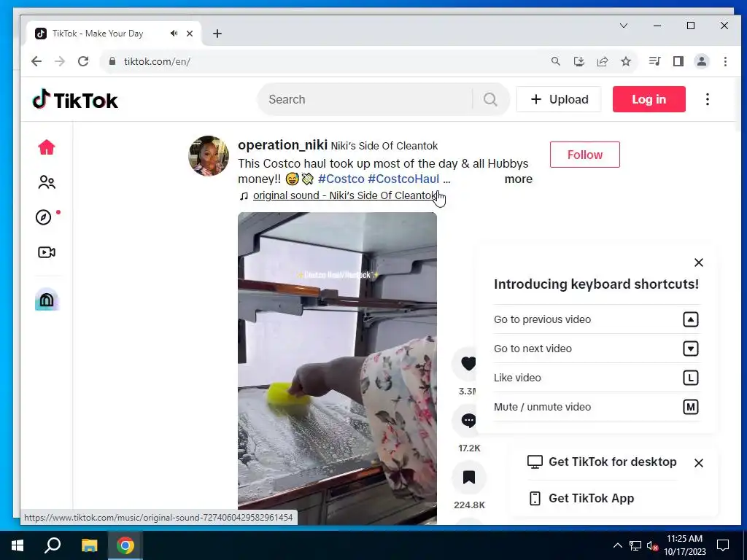The image size is (747, 560).
Task: Click the browser forward arrow
Action: (60, 61)
